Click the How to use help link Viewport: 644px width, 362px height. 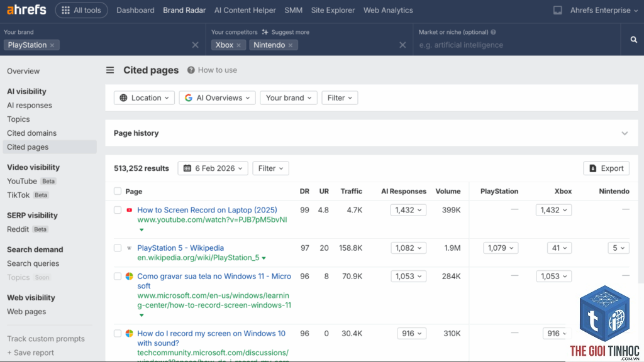tap(213, 70)
